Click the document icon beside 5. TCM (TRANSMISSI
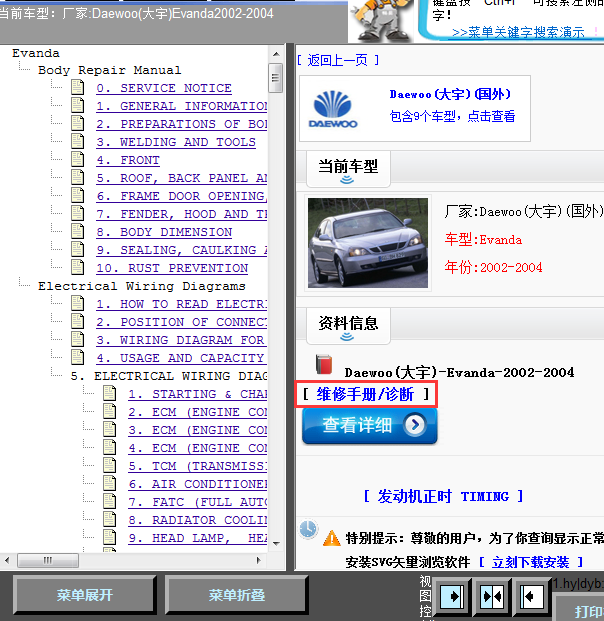 click(x=109, y=465)
